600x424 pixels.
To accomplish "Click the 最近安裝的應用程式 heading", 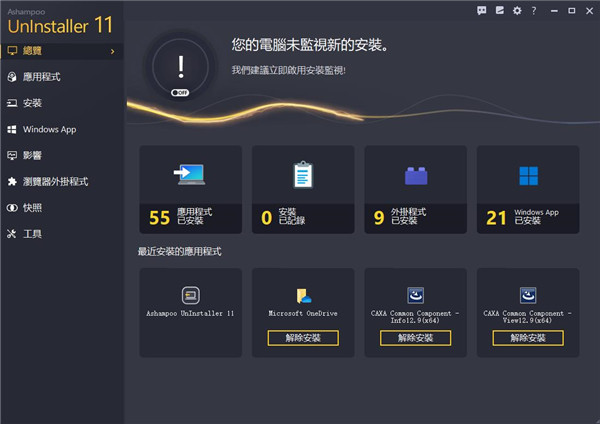I will coord(179,251).
